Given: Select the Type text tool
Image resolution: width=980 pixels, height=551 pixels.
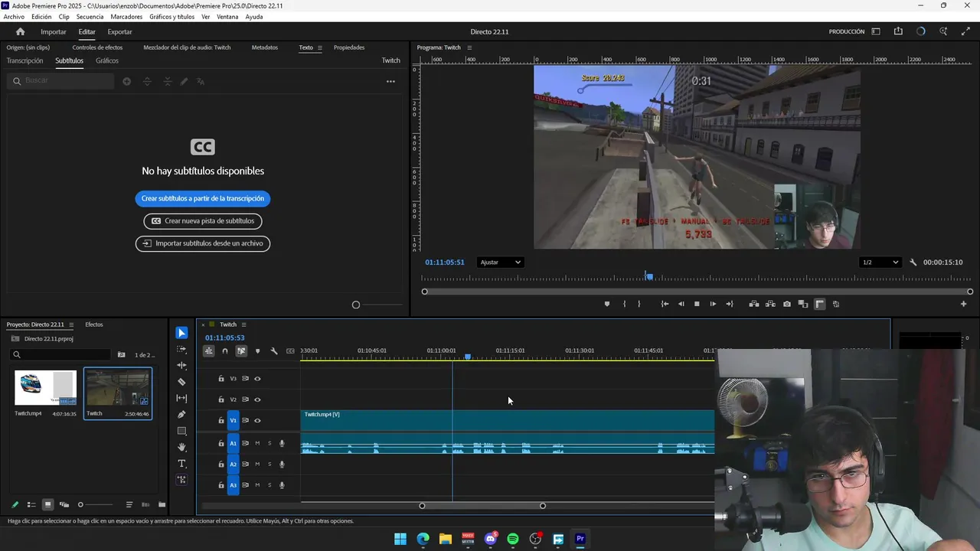Looking at the screenshot, I should pyautogui.click(x=181, y=464).
